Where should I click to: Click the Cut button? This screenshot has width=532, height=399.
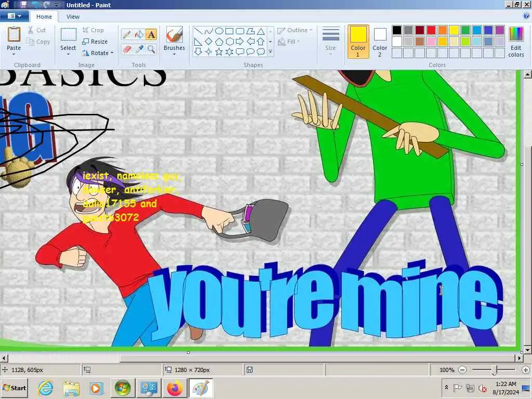(x=37, y=30)
